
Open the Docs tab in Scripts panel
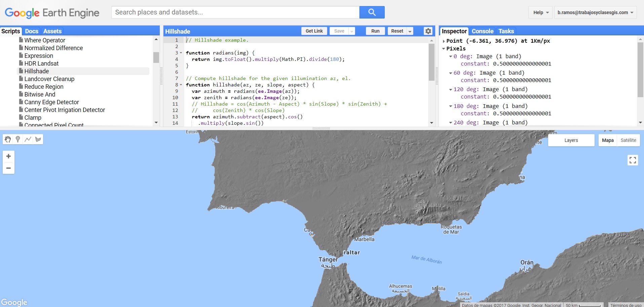click(31, 31)
